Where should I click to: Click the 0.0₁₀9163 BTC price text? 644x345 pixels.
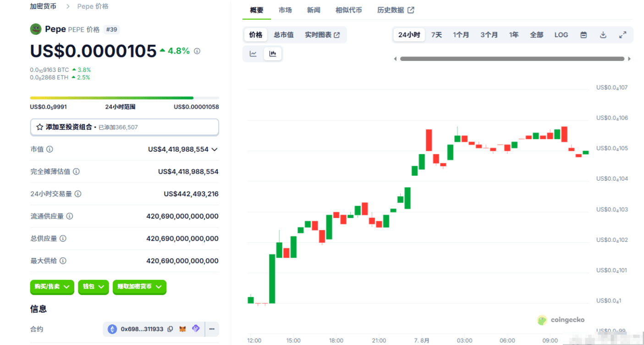point(50,70)
